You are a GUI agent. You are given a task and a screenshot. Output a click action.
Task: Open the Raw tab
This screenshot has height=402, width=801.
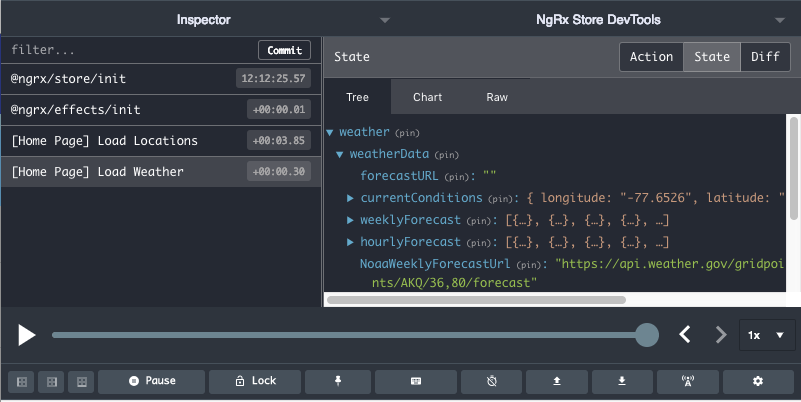497,97
